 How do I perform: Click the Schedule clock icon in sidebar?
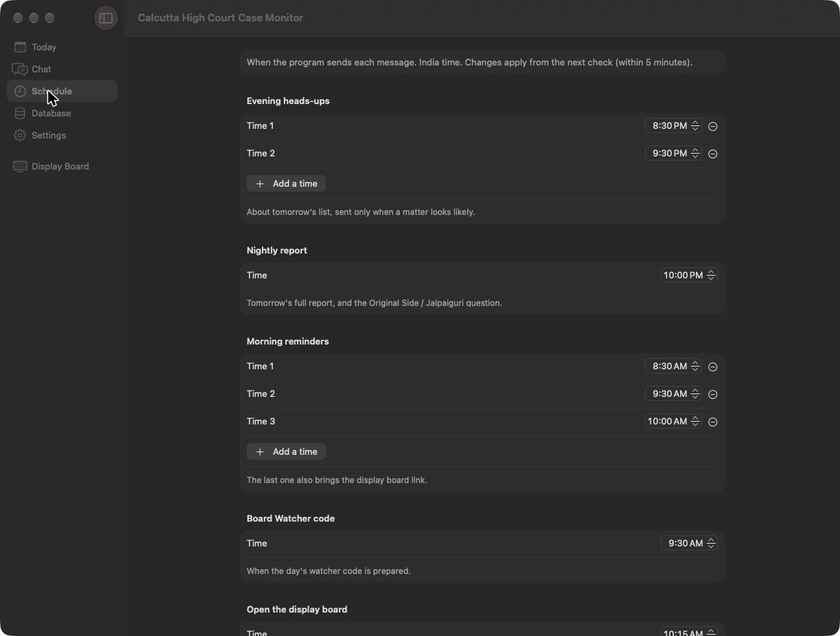coord(20,91)
